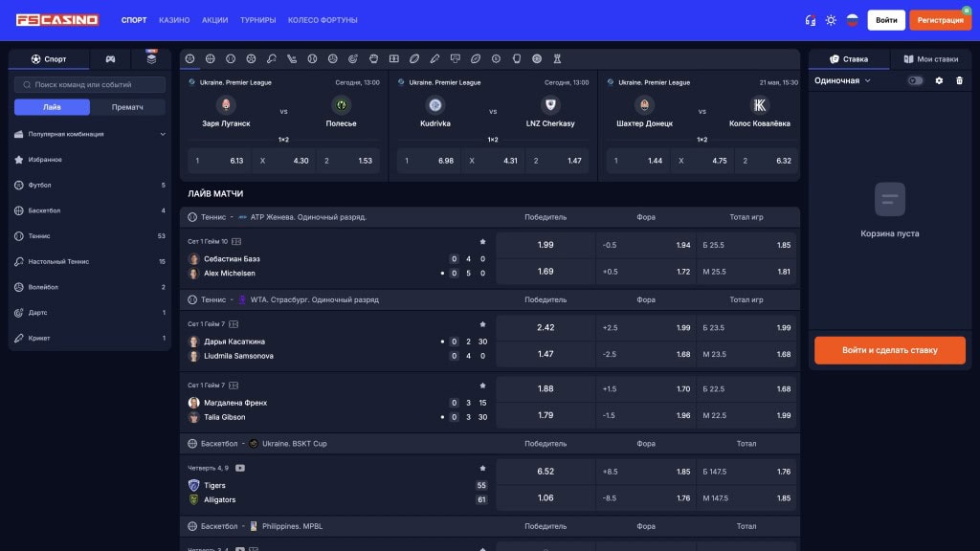The height and width of the screenshot is (551, 980).
Task: Switch to the Ставка tab
Action: coord(849,58)
